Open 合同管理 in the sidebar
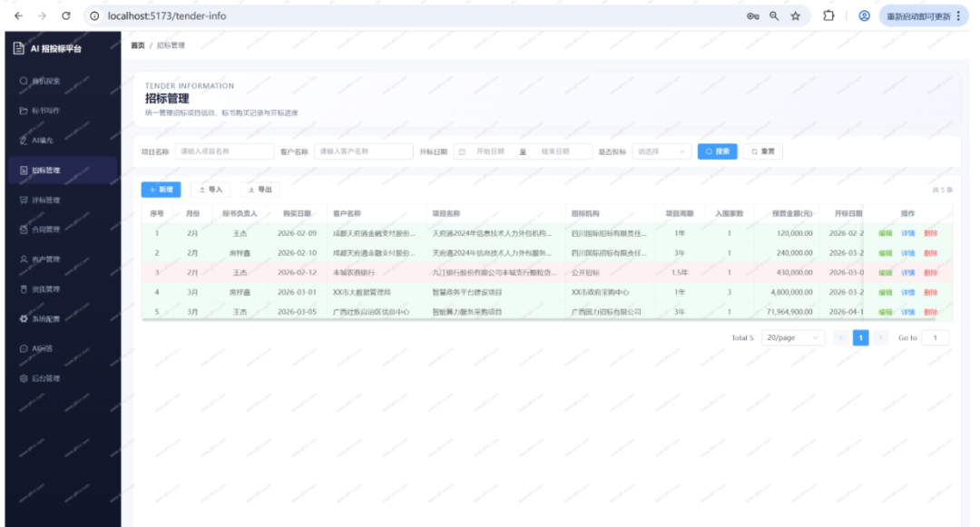 pos(62,229)
